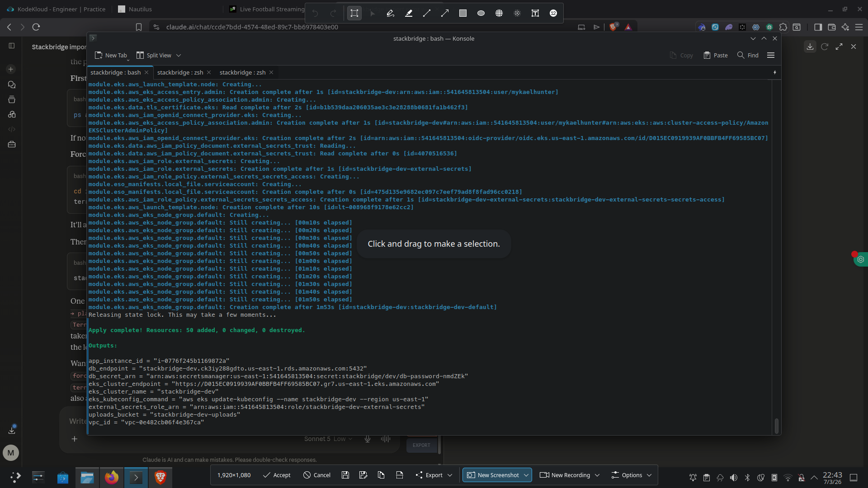This screenshot has width=868, height=488.
Task: Open Brave Leo AI sparkle icon
Action: 845,27
